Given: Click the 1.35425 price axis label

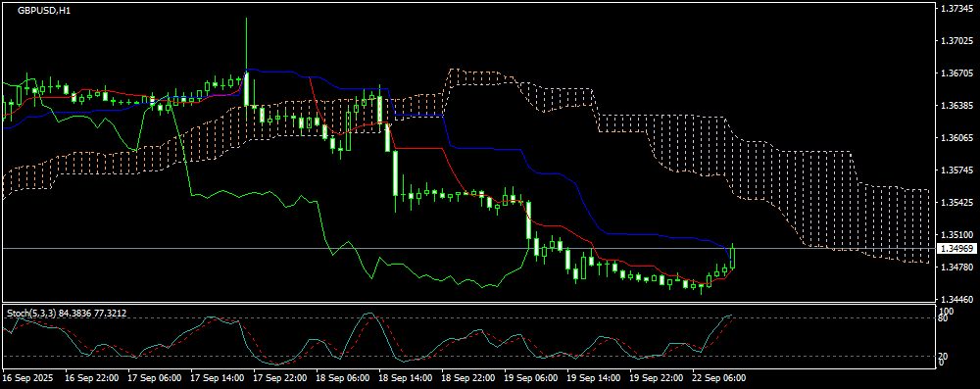Looking at the screenshot, I should (x=956, y=203).
